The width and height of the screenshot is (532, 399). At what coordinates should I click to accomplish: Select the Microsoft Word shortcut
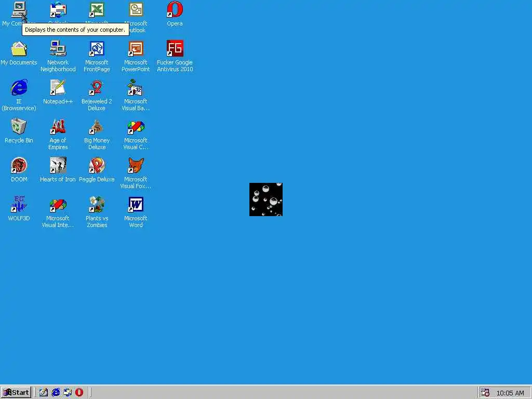pyautogui.click(x=136, y=205)
